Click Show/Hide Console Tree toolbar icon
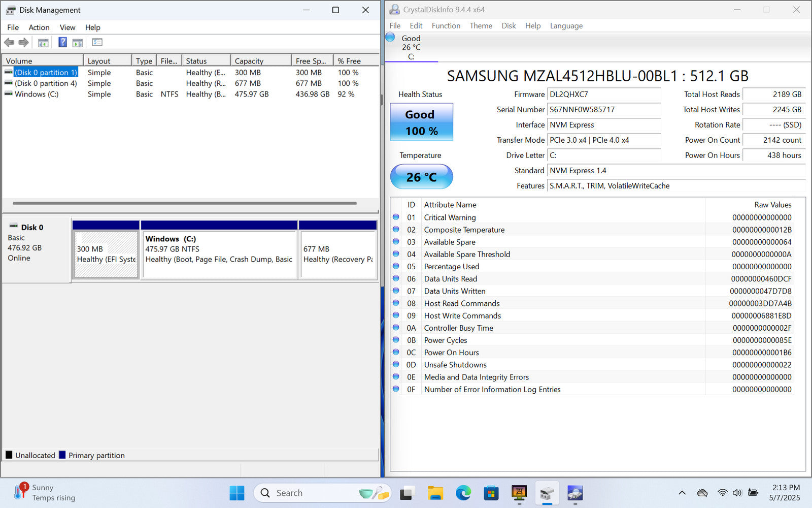 [43, 43]
